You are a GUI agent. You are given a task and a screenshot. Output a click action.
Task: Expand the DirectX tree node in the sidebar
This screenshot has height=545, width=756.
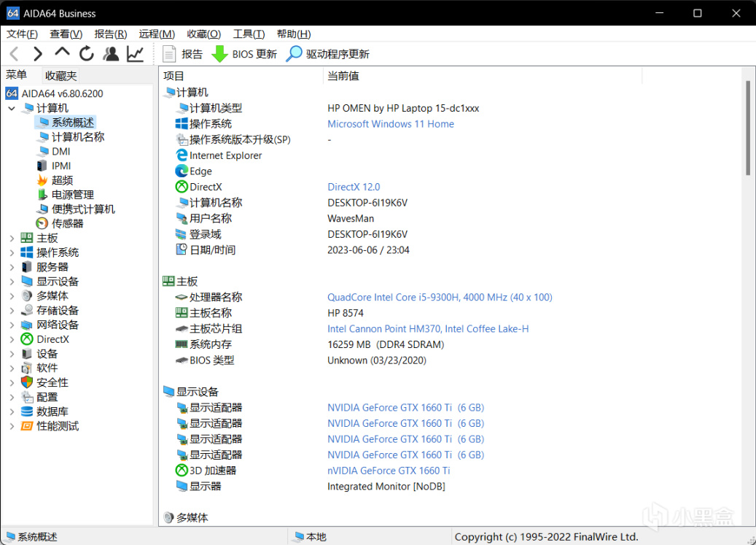point(12,339)
